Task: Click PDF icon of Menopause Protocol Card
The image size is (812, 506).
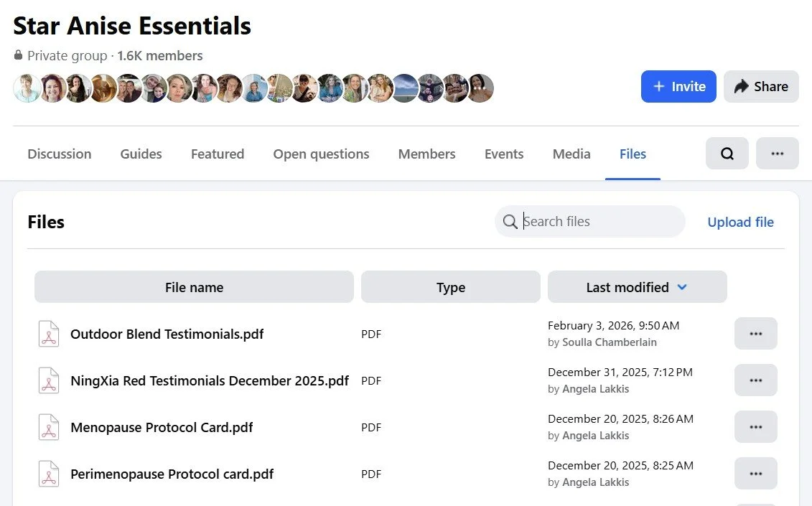Action: tap(49, 428)
